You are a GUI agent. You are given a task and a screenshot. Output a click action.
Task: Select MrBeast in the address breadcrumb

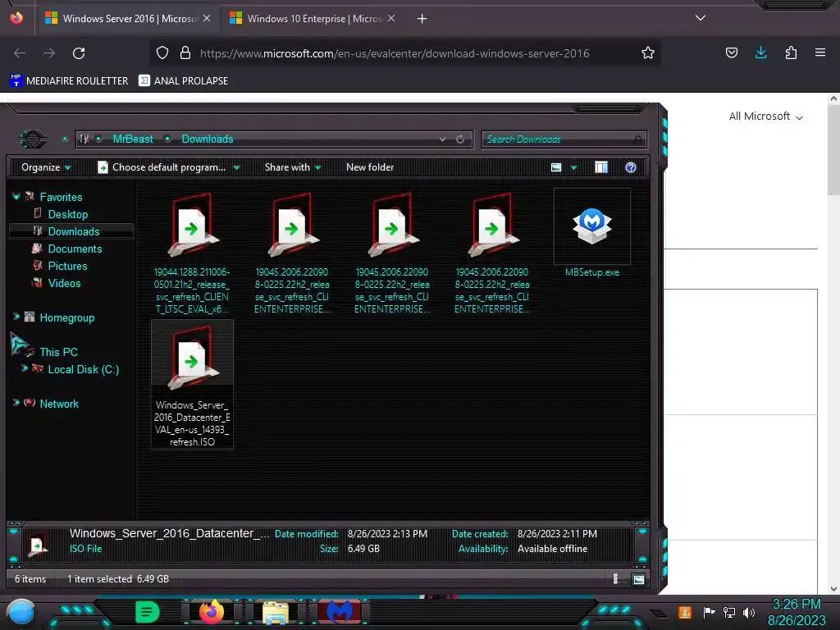(x=133, y=139)
